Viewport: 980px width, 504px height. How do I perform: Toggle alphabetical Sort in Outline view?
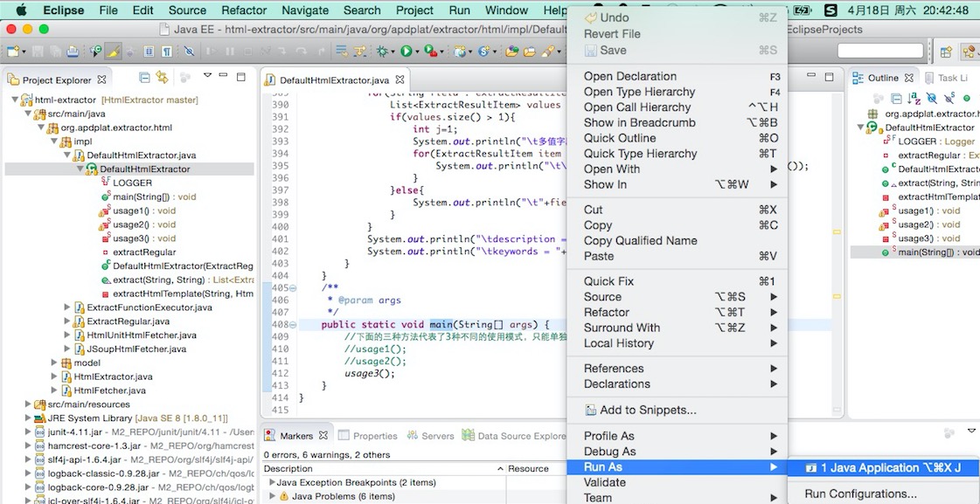tap(914, 98)
